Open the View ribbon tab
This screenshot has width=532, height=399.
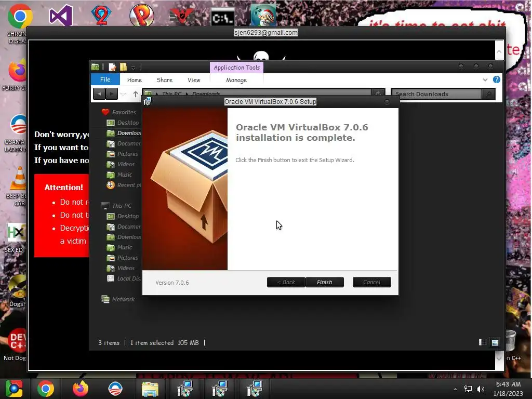click(194, 80)
